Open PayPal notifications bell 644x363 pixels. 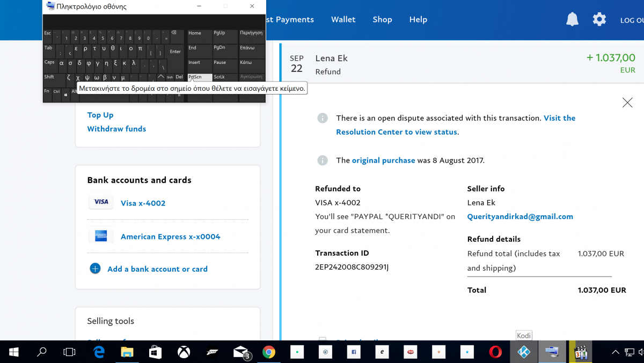tap(573, 19)
